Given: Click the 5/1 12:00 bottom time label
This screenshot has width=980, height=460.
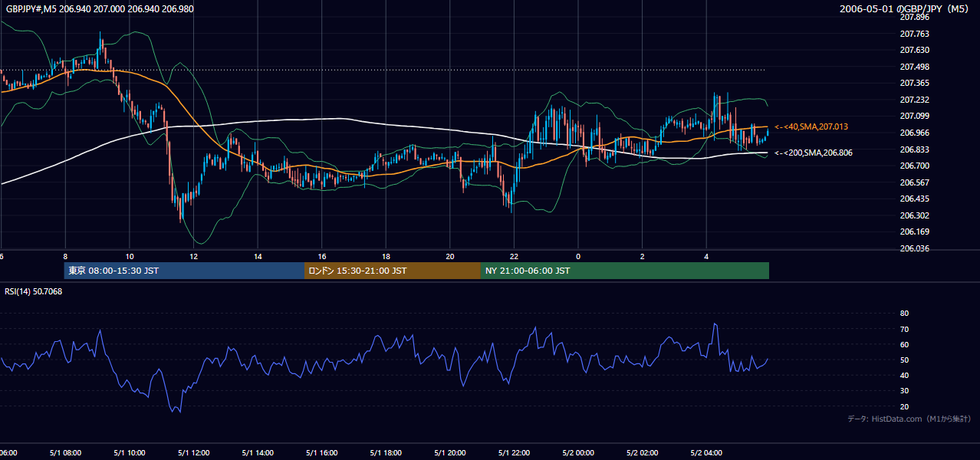Looking at the screenshot, I should [194, 453].
